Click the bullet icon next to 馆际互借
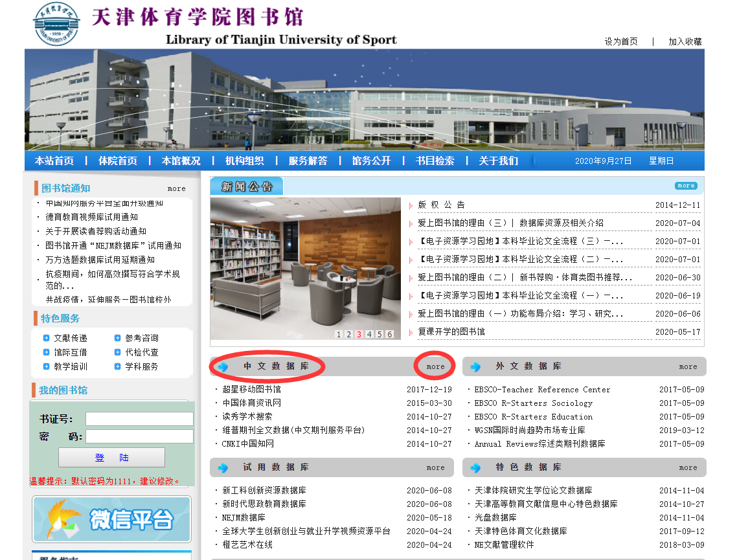Viewport: 737px width, 560px height. tap(46, 352)
